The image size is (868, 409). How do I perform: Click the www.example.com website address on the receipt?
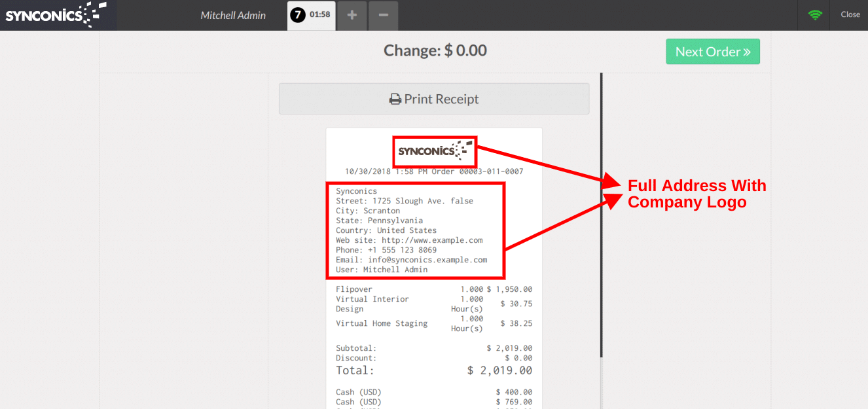[432, 240]
